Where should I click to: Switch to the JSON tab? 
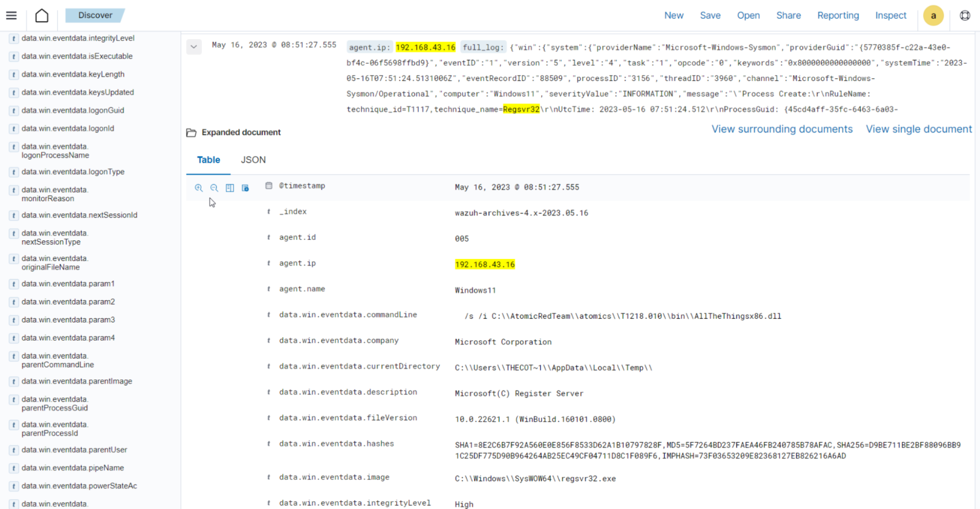[x=253, y=160]
